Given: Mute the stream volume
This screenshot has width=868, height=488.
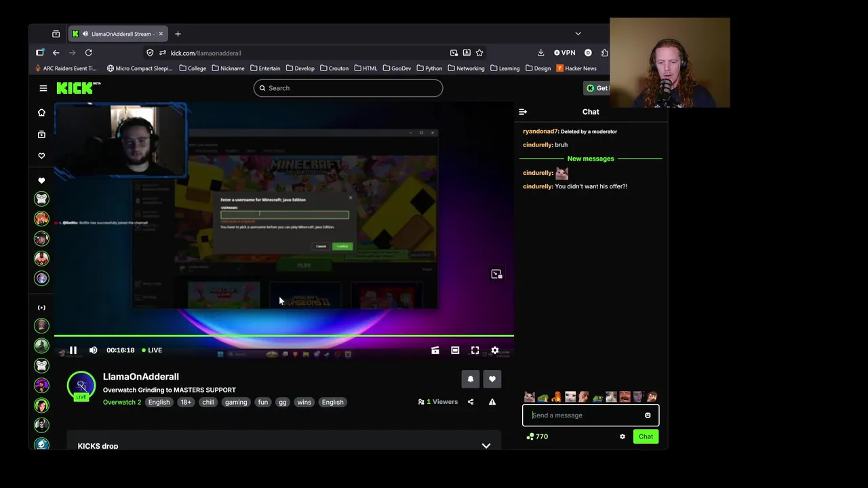Looking at the screenshot, I should coord(94,350).
